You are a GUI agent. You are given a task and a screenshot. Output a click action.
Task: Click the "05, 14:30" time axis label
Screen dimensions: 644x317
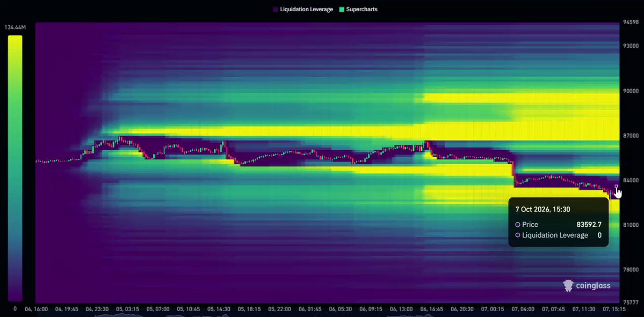tap(219, 309)
